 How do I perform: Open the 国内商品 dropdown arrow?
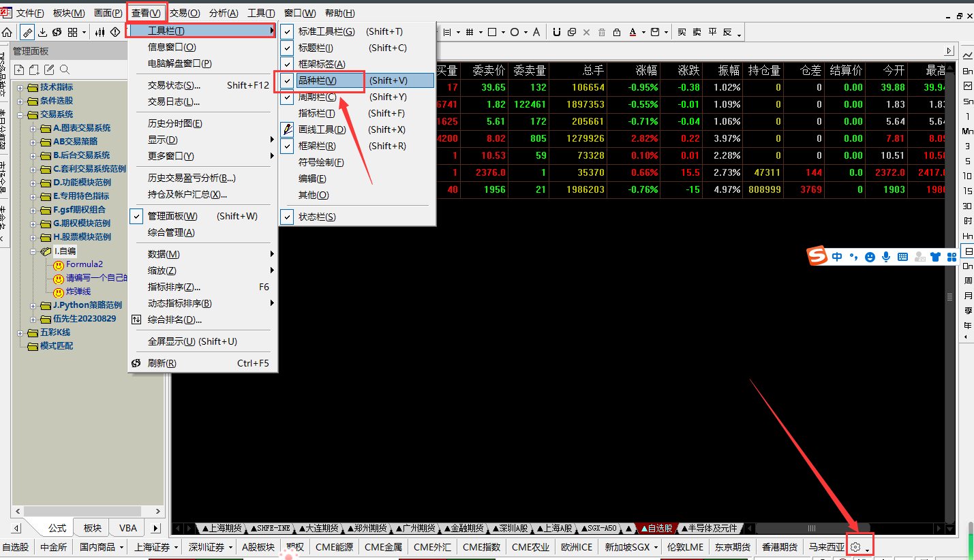point(121,547)
